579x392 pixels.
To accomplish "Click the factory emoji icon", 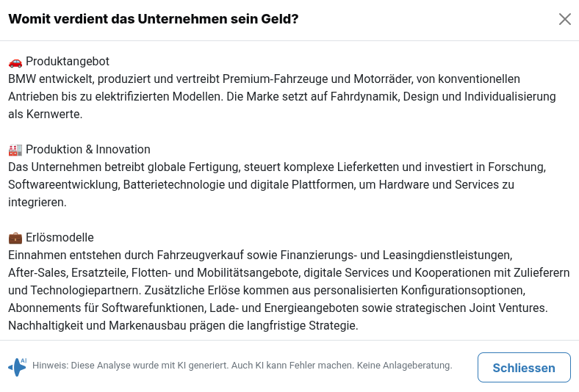I will [x=15, y=150].
